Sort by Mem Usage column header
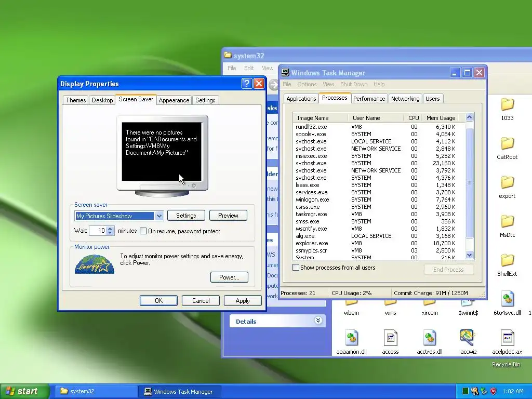Viewport: 532px width, 399px height. click(x=441, y=118)
